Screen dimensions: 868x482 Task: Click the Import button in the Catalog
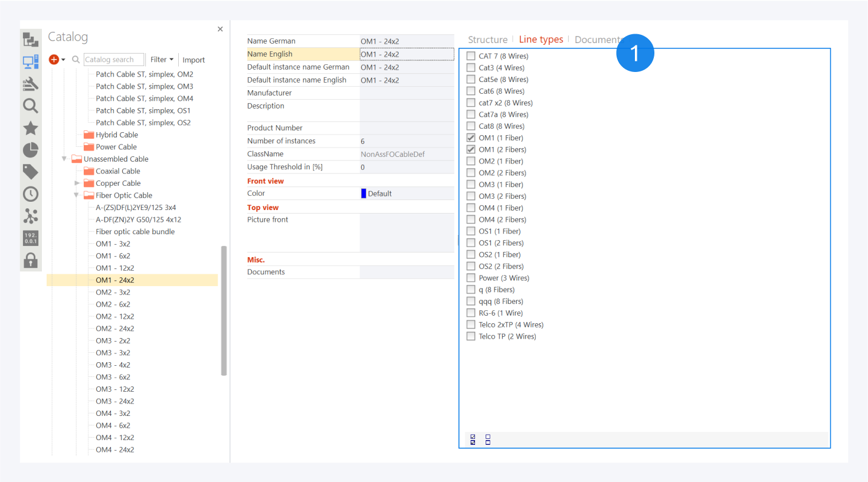click(x=194, y=60)
